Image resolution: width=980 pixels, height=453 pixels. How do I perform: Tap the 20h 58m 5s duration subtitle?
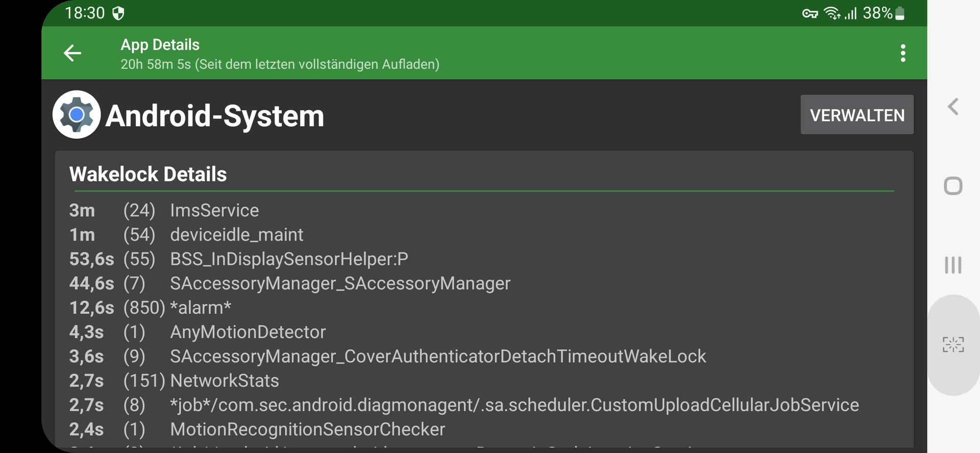pyautogui.click(x=280, y=64)
